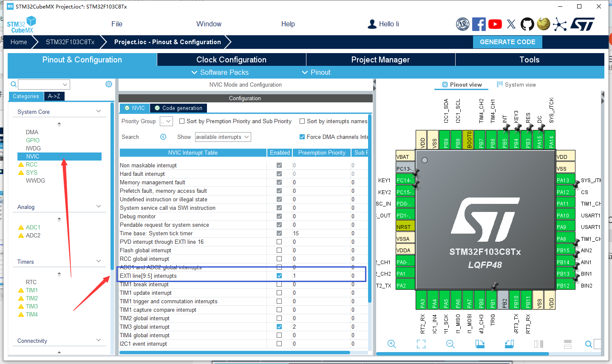Open the Help menu
Image resolution: width=612 pixels, height=364 pixels.
(288, 24)
